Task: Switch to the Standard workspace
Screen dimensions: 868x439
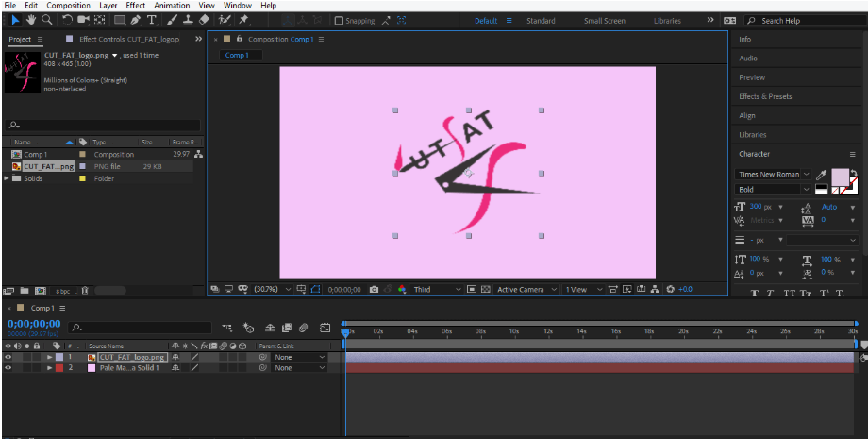Action: (541, 21)
